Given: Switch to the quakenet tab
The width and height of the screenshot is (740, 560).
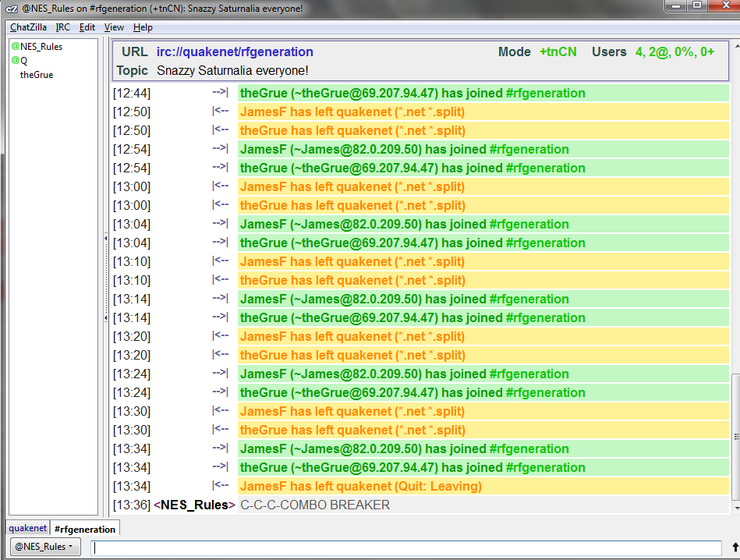Looking at the screenshot, I should click(x=28, y=528).
